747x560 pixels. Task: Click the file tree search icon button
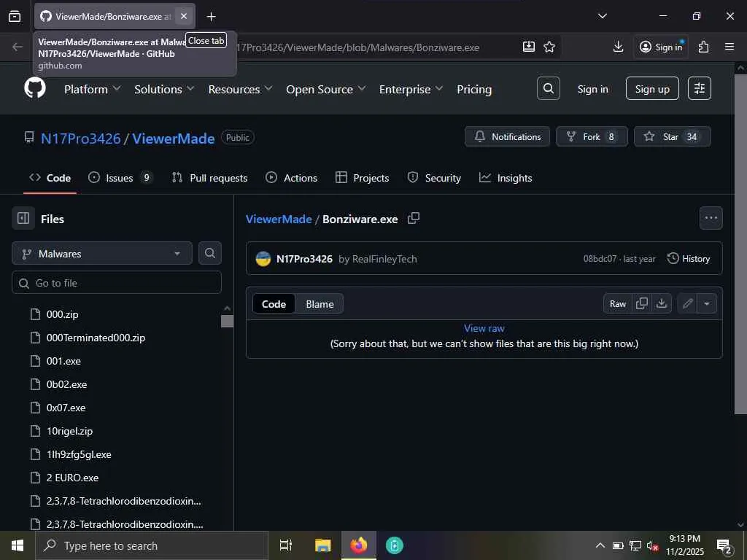pyautogui.click(x=210, y=253)
